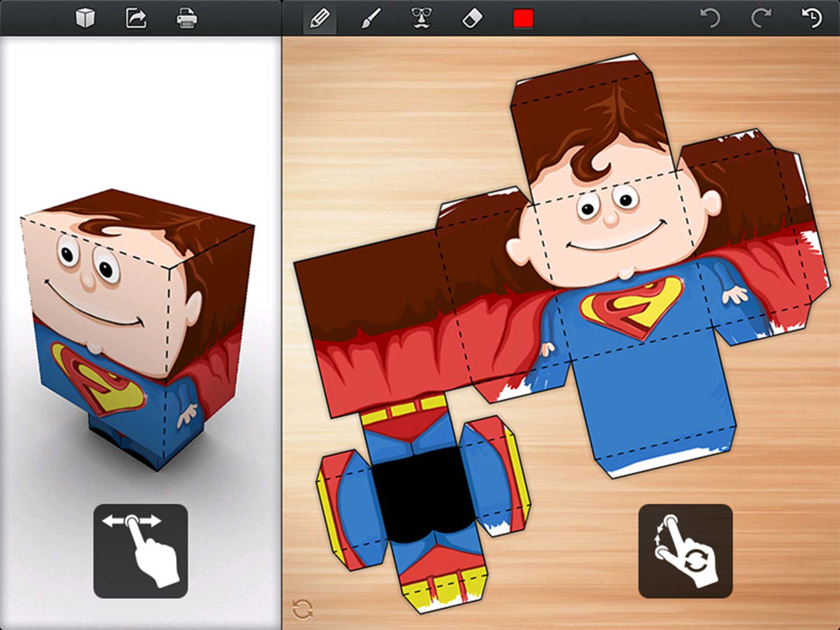Open the 3D cube model view
The width and height of the screenshot is (840, 630).
(x=85, y=18)
